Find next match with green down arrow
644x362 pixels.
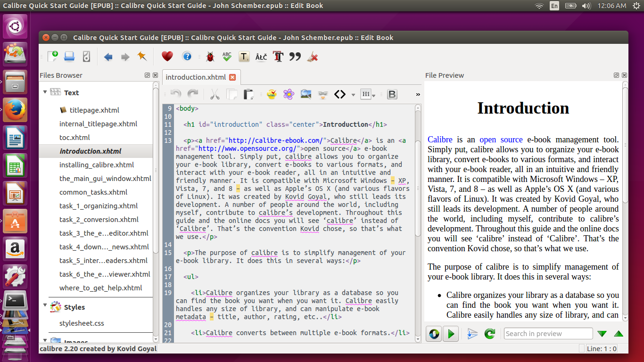pos(602,334)
